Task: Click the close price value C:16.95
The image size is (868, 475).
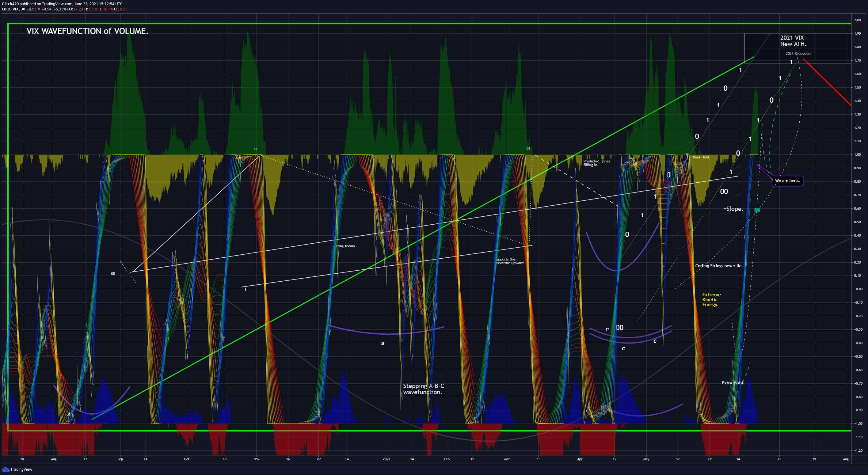Action: [x=121, y=9]
